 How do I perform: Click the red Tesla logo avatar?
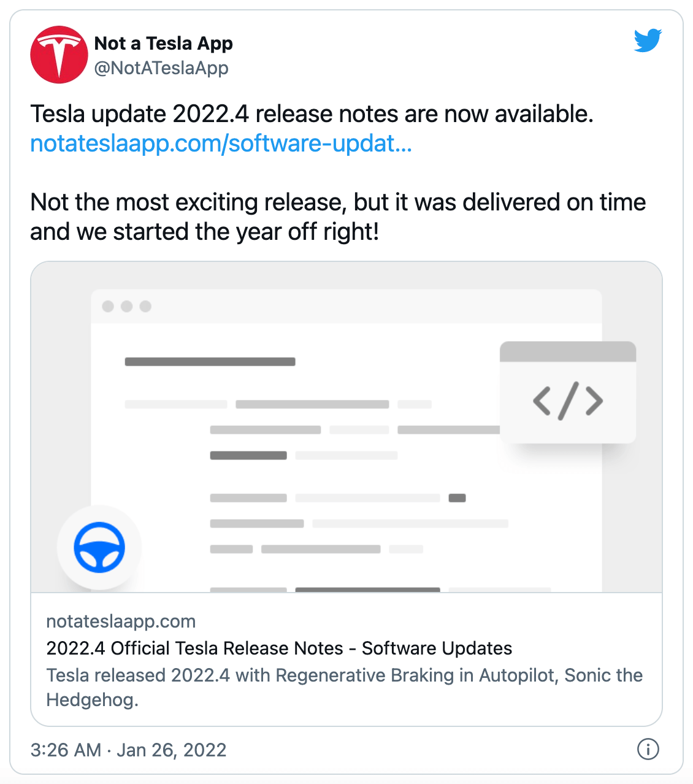pyautogui.click(x=59, y=55)
